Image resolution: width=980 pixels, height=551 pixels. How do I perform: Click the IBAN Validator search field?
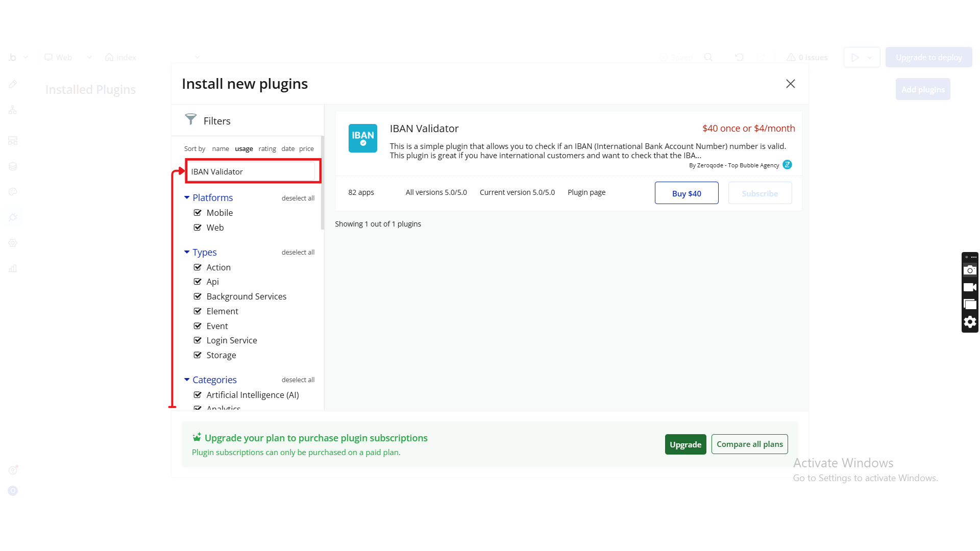pyautogui.click(x=252, y=171)
